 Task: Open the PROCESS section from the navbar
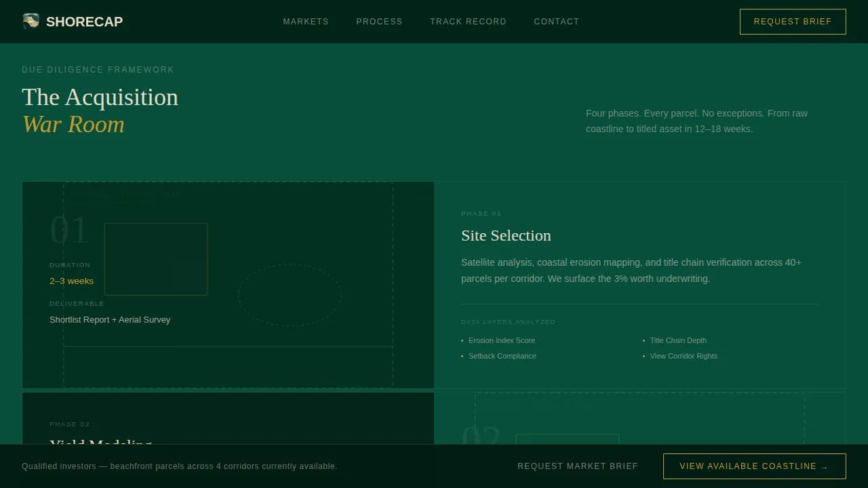click(379, 21)
